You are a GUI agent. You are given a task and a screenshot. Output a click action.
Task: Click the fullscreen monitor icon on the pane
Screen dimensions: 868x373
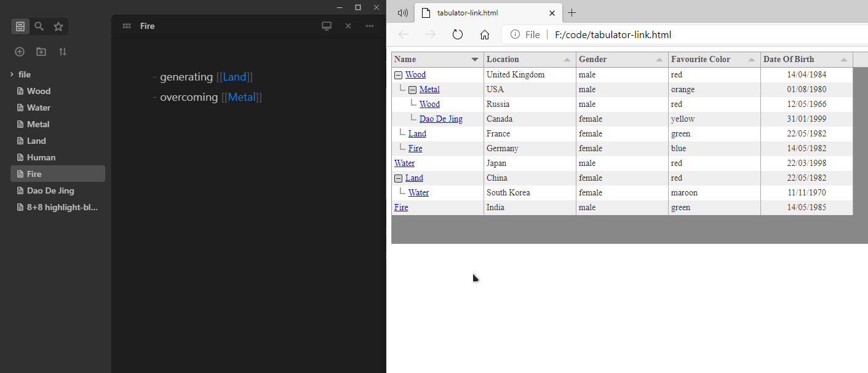click(x=327, y=26)
